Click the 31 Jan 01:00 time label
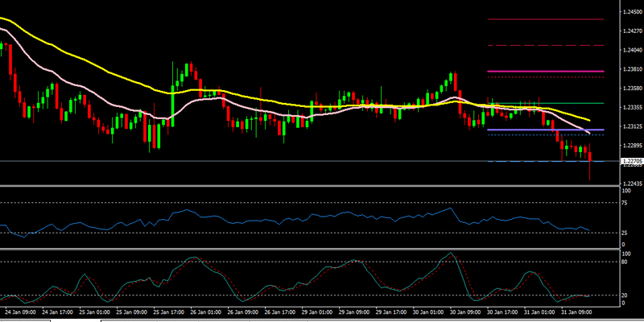644x322 pixels. click(538, 312)
